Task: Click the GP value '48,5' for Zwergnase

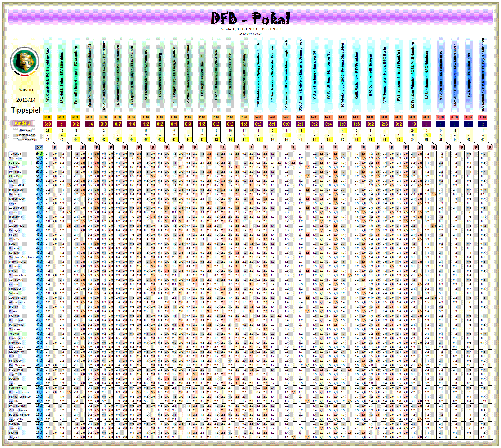Action: point(39,226)
